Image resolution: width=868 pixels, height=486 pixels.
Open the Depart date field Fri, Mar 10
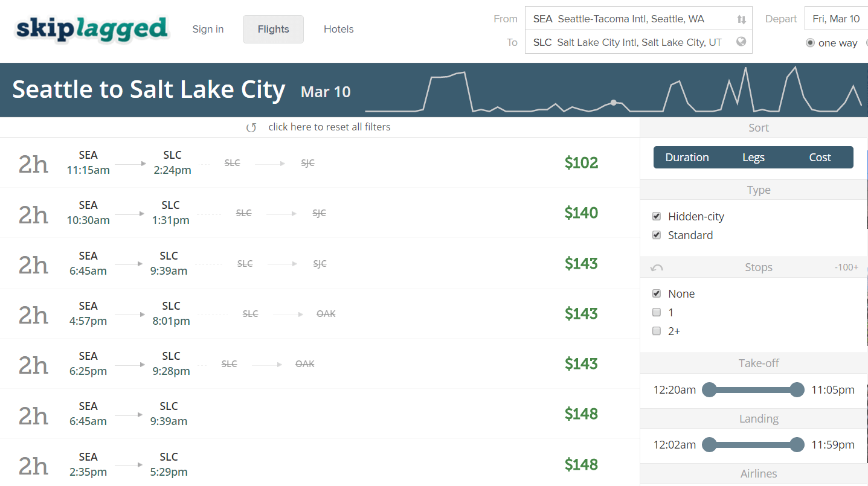coord(836,19)
